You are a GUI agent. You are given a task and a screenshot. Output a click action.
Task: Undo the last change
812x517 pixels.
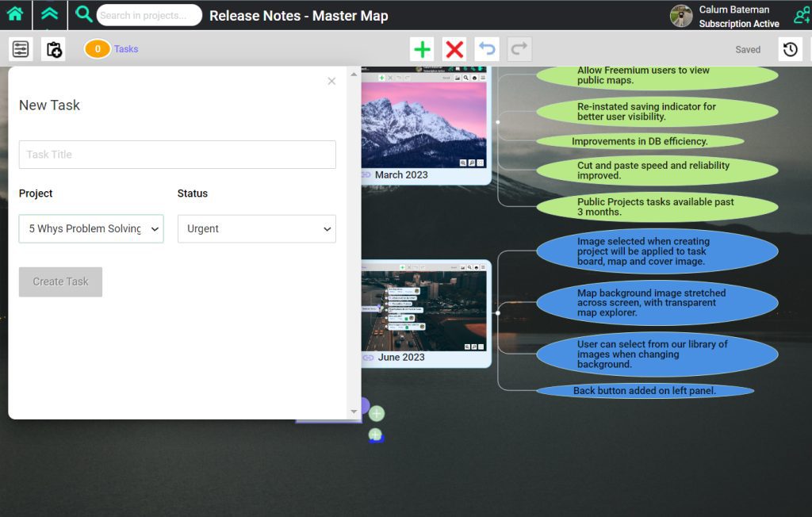[487, 49]
